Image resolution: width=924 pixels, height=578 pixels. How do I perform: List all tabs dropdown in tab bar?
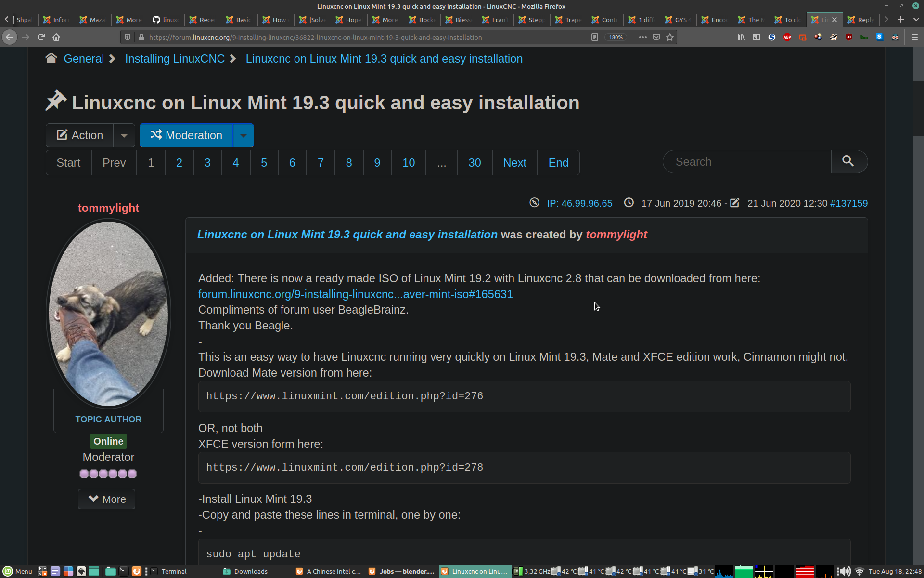pyautogui.click(x=916, y=19)
